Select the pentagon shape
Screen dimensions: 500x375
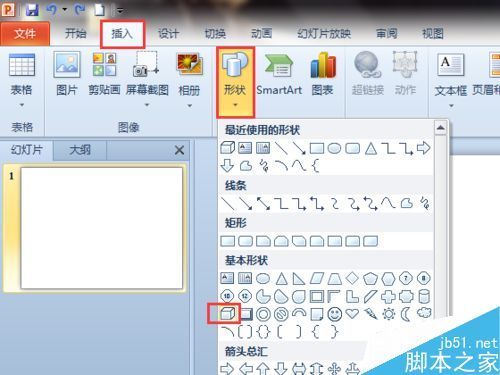[370, 278]
